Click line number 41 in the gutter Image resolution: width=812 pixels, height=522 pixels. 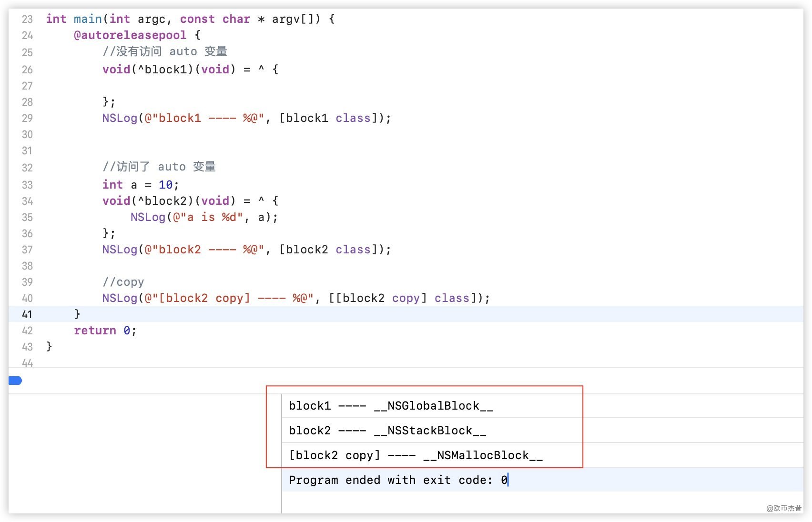(27, 315)
